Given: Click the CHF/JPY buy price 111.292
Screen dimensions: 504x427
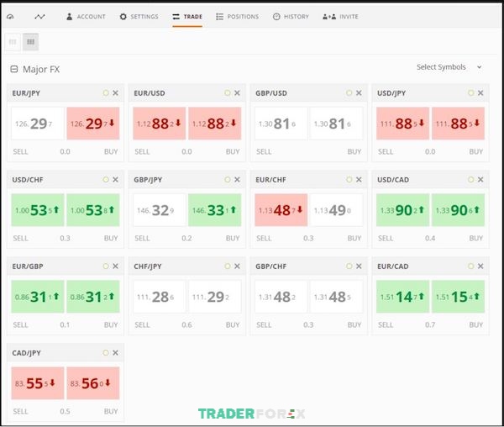Looking at the screenshot, I should point(215,297).
